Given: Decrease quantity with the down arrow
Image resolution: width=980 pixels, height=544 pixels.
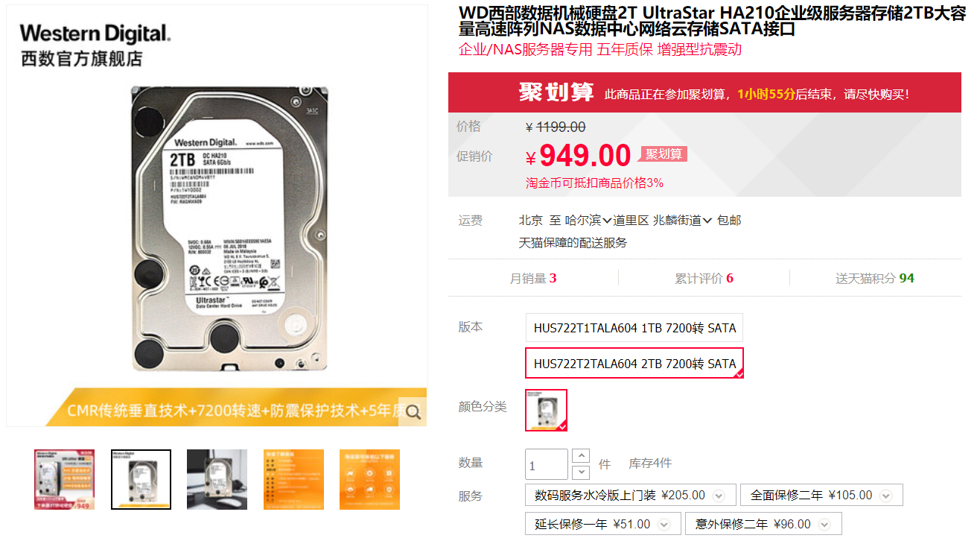Looking at the screenshot, I should tap(581, 472).
